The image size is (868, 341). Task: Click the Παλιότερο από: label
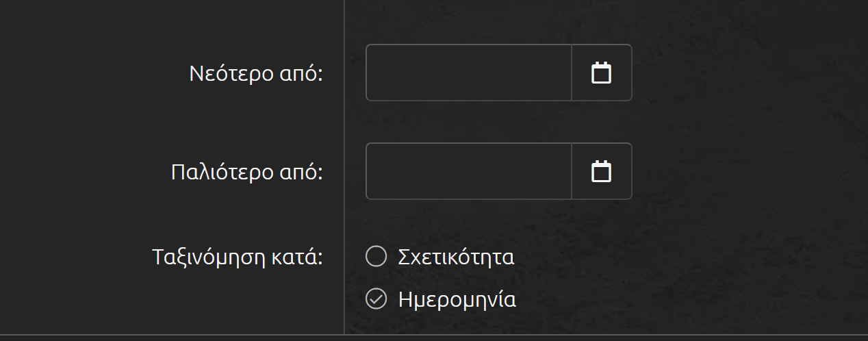(x=246, y=173)
